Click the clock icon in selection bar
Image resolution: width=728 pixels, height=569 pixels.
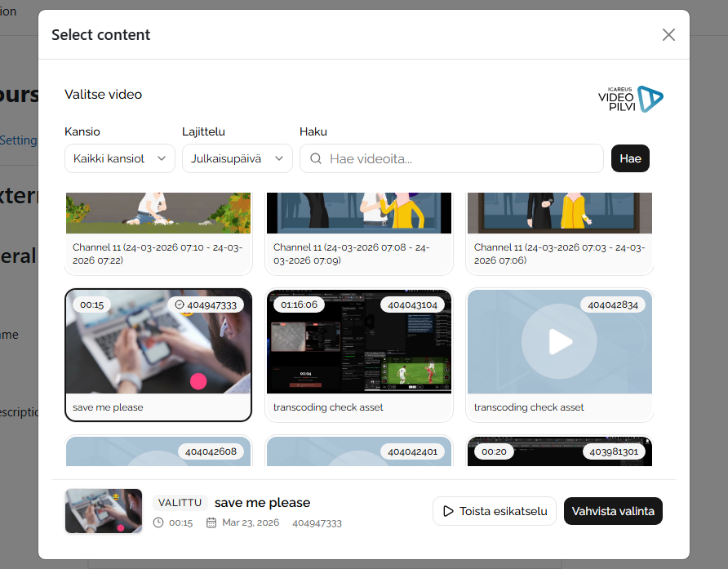click(x=158, y=523)
